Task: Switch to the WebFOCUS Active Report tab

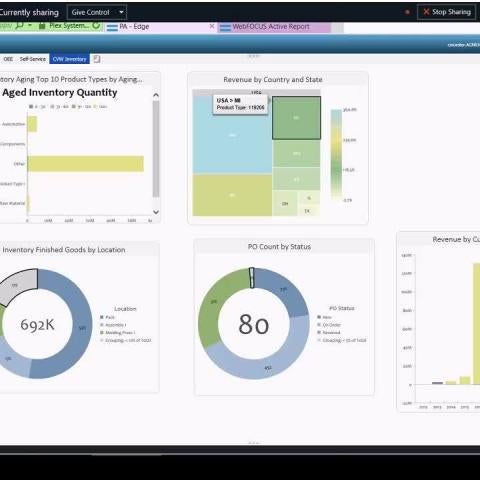Action: click(x=274, y=27)
